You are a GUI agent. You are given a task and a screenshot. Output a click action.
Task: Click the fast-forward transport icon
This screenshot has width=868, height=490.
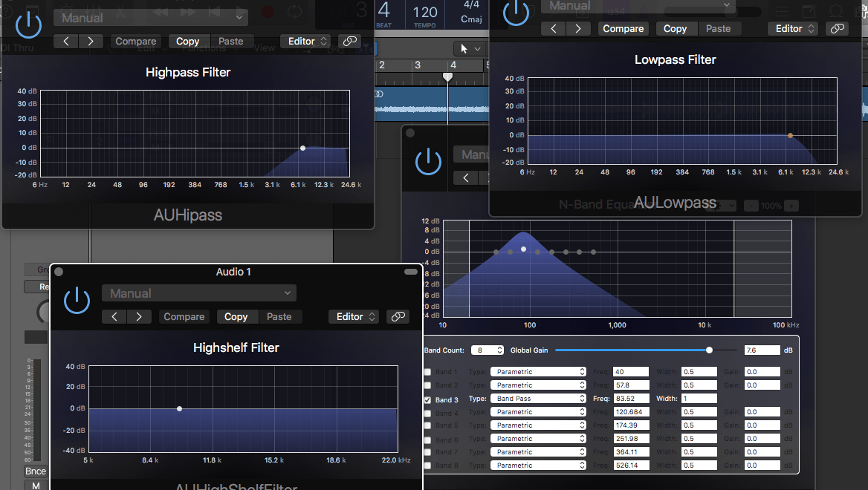pyautogui.click(x=187, y=12)
